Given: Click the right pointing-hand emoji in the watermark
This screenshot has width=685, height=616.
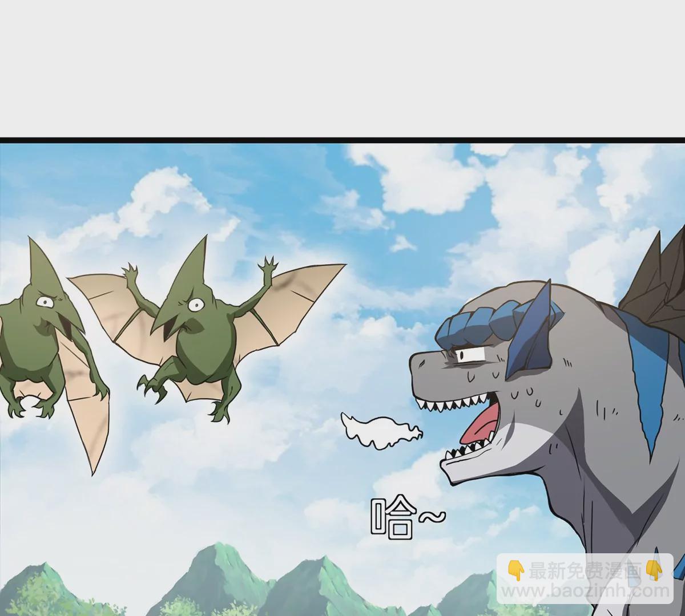Looking at the screenshot, I should click(x=652, y=569).
